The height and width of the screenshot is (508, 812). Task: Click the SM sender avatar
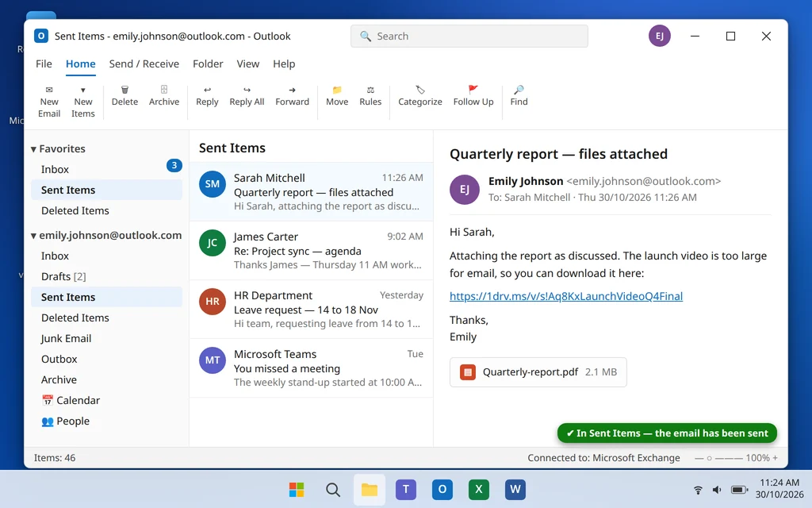pyautogui.click(x=213, y=184)
